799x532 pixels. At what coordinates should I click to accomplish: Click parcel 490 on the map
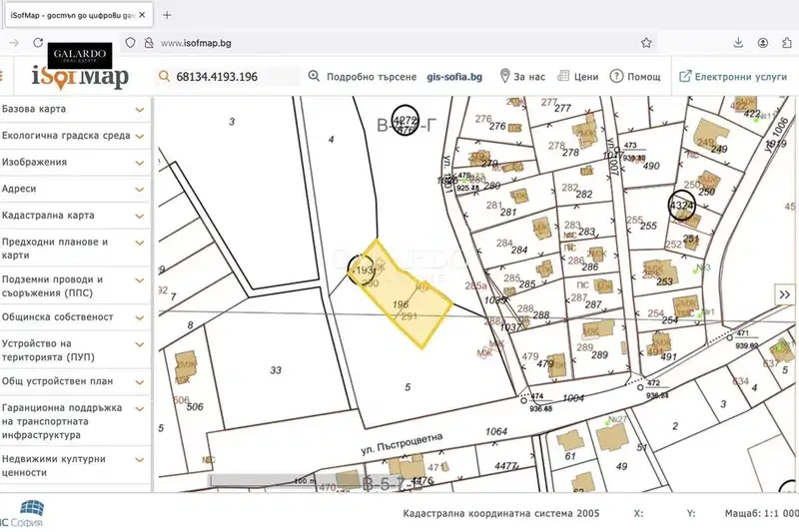[x=651, y=166]
